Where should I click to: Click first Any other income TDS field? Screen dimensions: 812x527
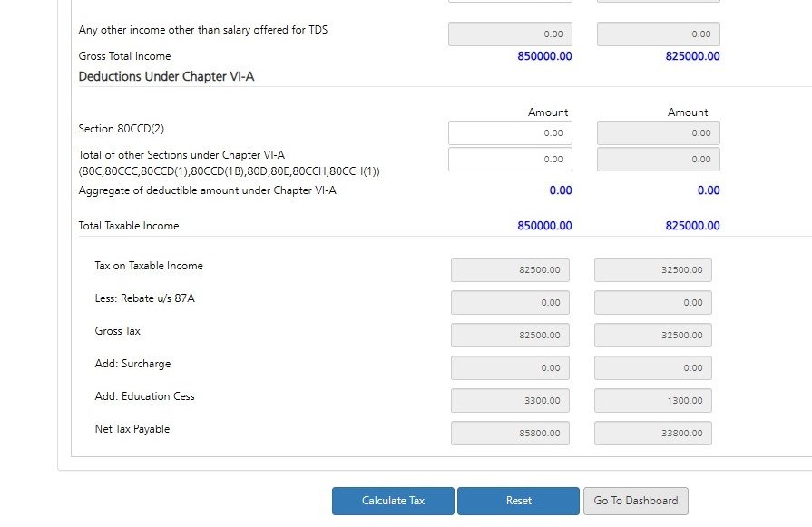pos(510,34)
